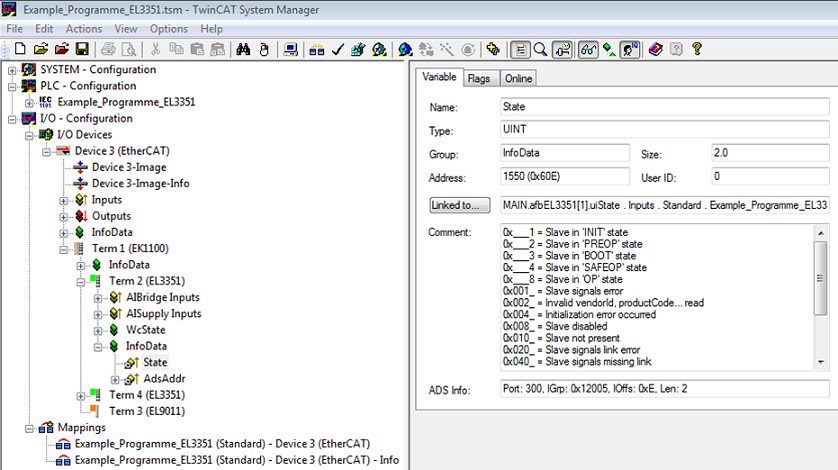Viewport: 838px width, 470px height.
Task: Collapse the PLC - Configuration node
Action: (12, 87)
